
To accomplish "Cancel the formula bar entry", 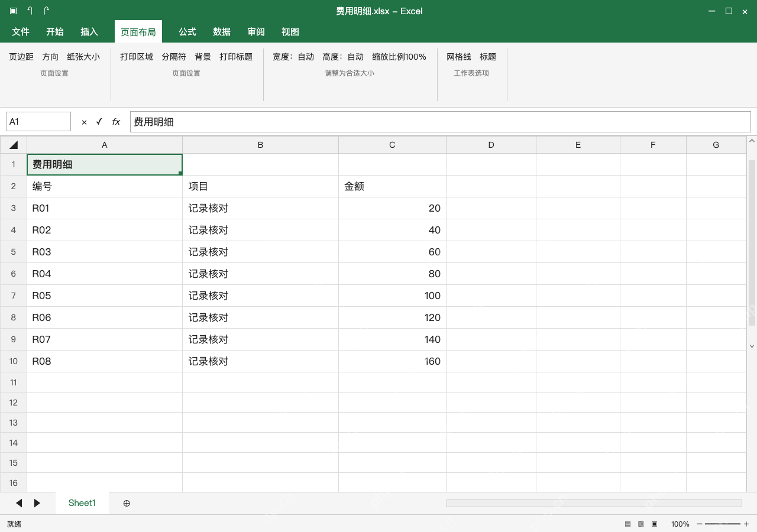I will [x=84, y=122].
